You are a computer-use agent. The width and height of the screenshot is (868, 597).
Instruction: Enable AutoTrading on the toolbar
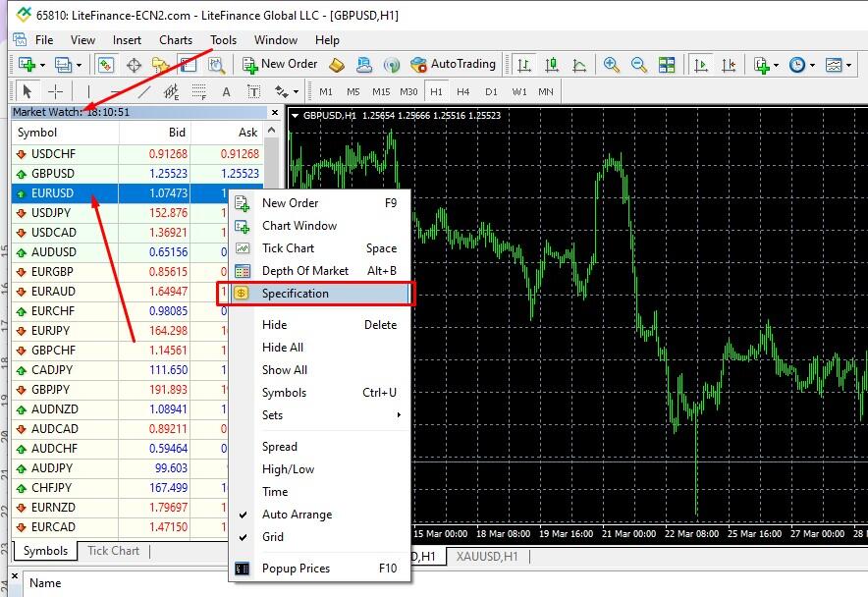[447, 63]
